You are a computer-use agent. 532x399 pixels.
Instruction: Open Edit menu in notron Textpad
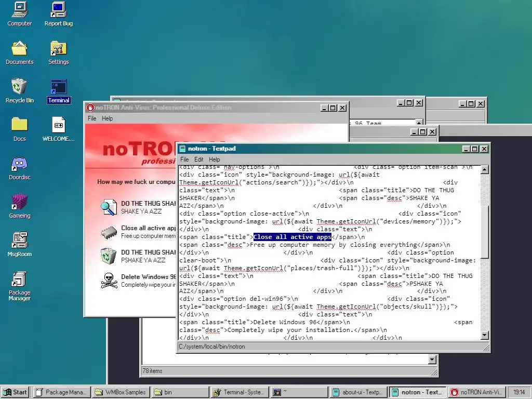pos(198,159)
